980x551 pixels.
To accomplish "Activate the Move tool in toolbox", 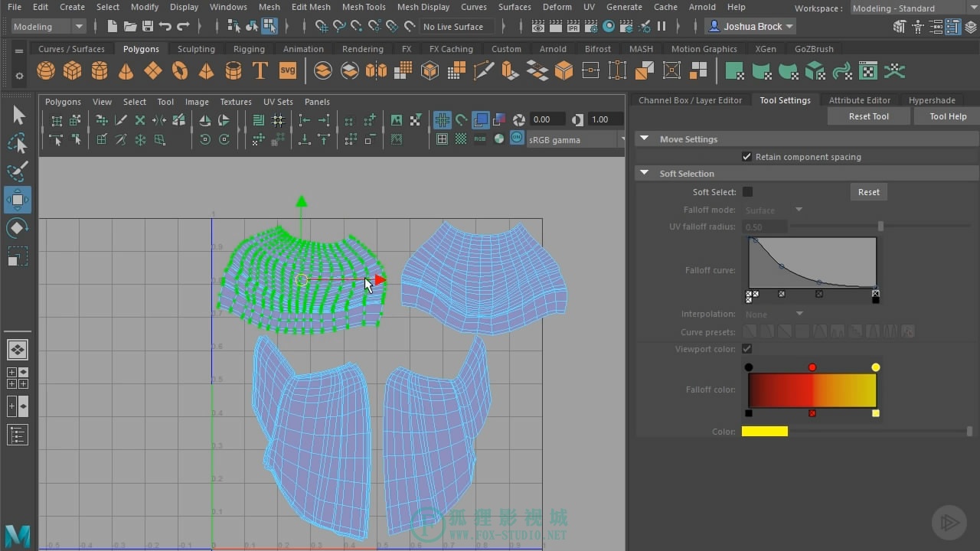I will 18,200.
